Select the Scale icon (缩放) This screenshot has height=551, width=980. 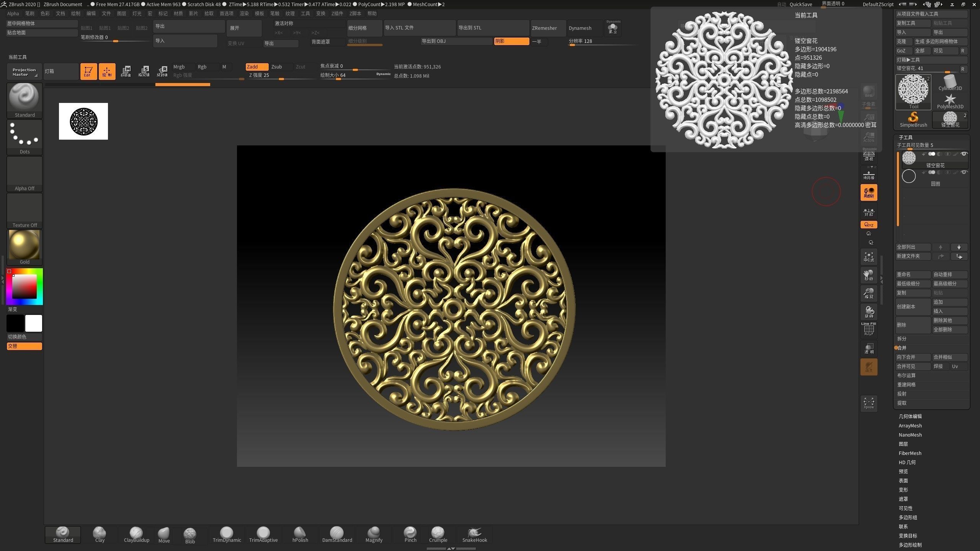[869, 293]
